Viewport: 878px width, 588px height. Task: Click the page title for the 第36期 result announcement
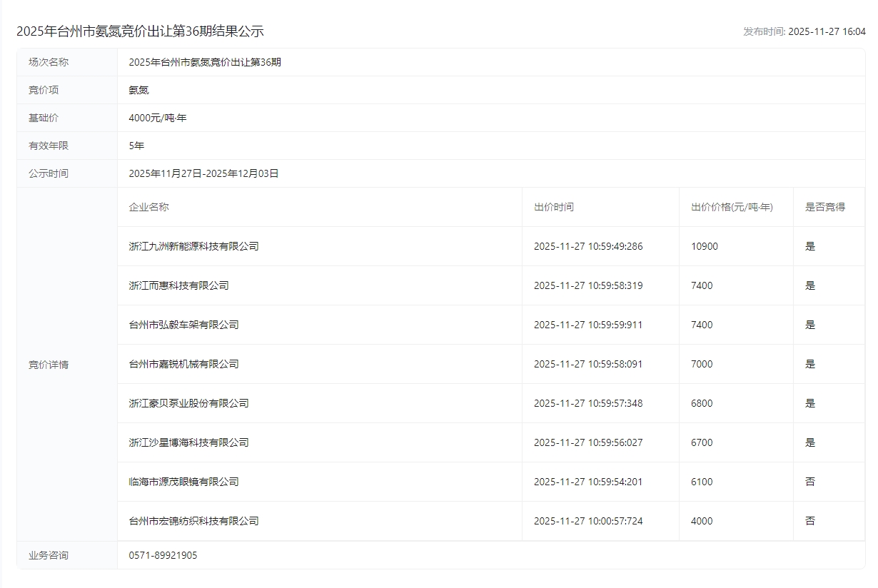[x=140, y=31]
